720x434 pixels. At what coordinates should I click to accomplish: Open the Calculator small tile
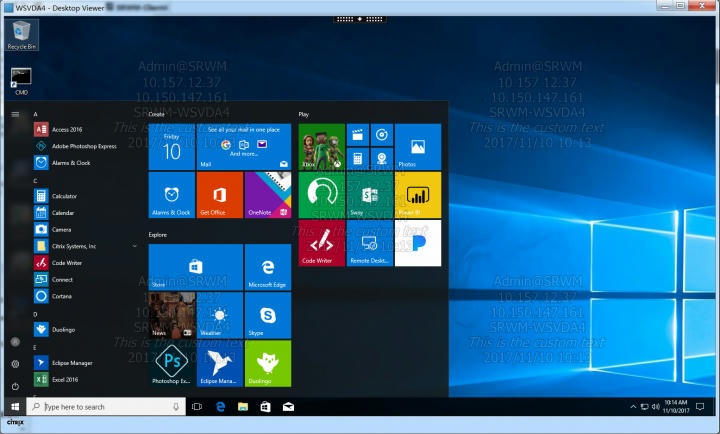coord(358,159)
